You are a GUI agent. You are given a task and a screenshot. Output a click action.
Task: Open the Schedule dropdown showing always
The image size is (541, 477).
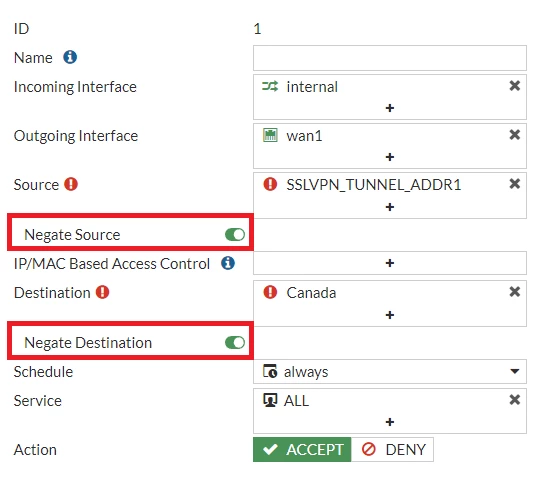390,371
